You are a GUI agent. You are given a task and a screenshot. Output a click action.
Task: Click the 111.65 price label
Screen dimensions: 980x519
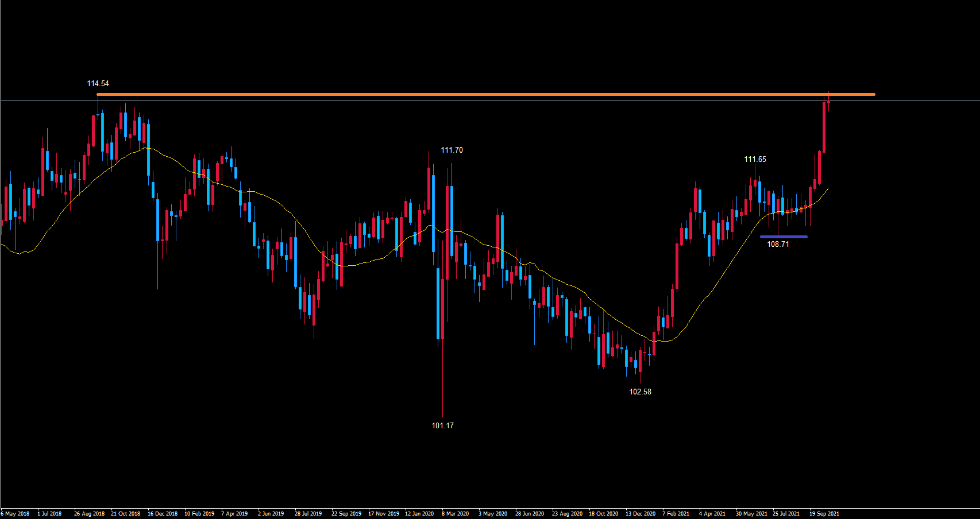755,159
